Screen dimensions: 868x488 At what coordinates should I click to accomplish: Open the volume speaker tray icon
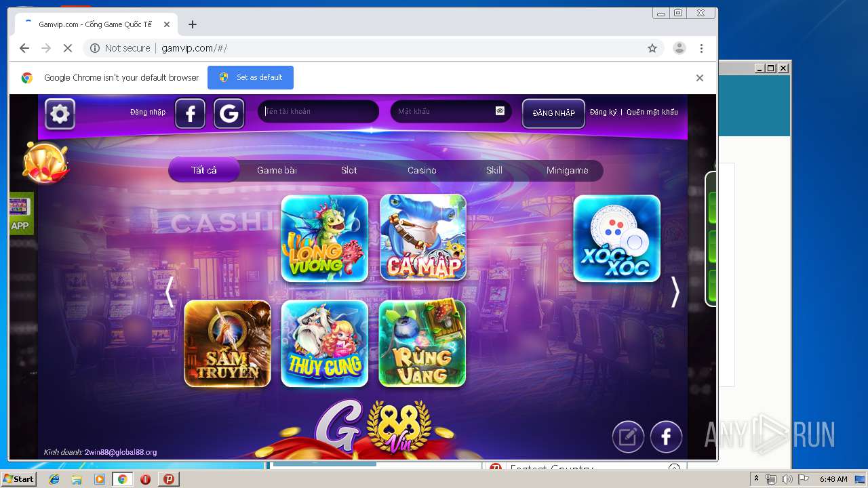pyautogui.click(x=787, y=479)
